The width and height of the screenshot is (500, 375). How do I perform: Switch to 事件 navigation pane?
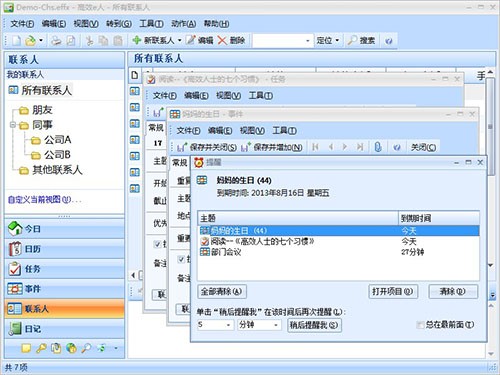point(64,289)
